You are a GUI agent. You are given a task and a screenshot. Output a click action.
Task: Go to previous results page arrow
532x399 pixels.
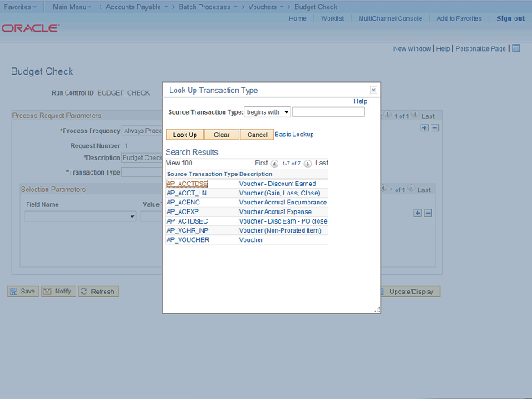(x=274, y=164)
